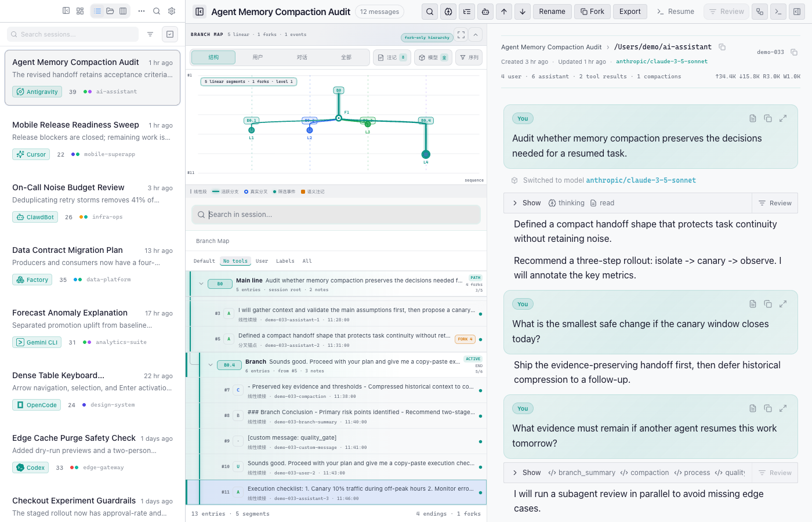
Task: Click the 语义注记 orange legend swatch
Action: point(303,191)
